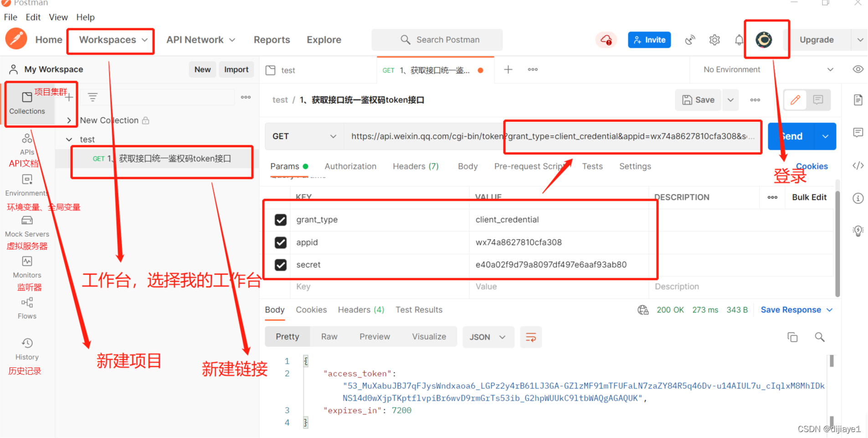Open the Collections sidebar panel
Image resolution: width=868 pixels, height=438 pixels.
(27, 103)
